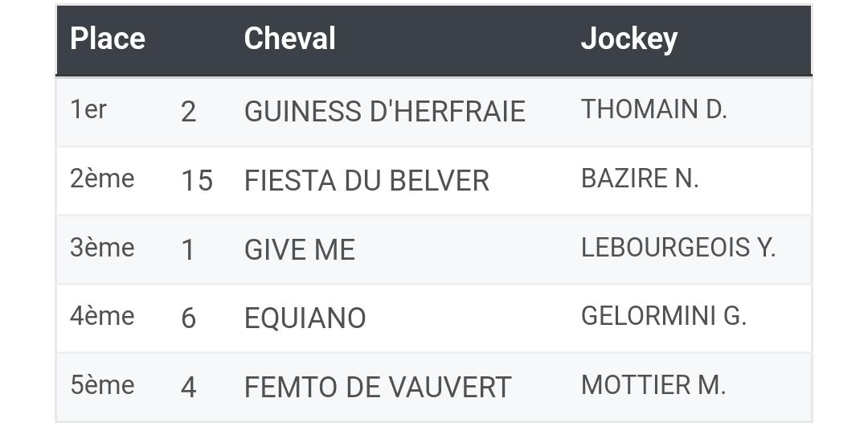The height and width of the screenshot is (427, 868).
Task: Open the EQUIANO horse entry
Action: (x=305, y=318)
